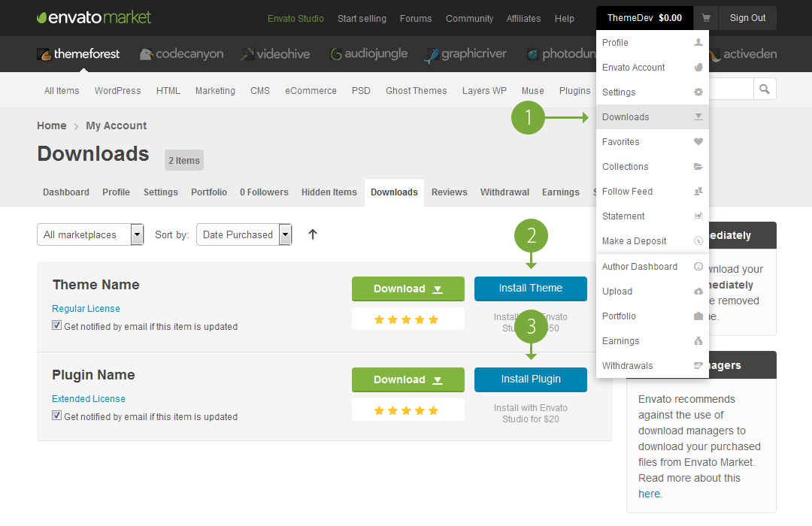
Task: Click the Envato Account leaf icon
Action: point(698,68)
